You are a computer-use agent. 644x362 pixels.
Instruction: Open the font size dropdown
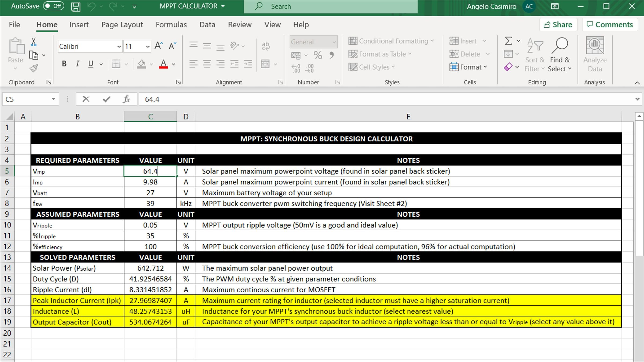(148, 47)
